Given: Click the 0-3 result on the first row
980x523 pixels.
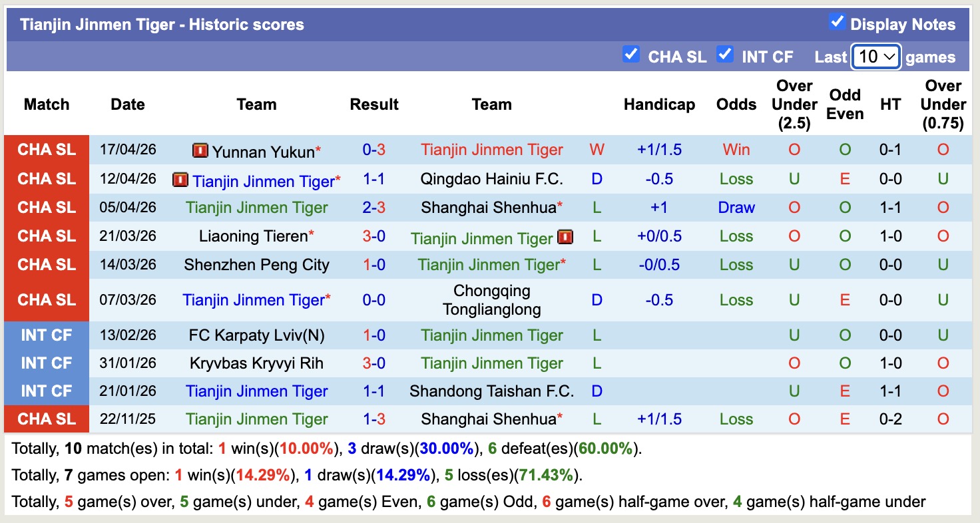Looking at the screenshot, I should (x=374, y=149).
